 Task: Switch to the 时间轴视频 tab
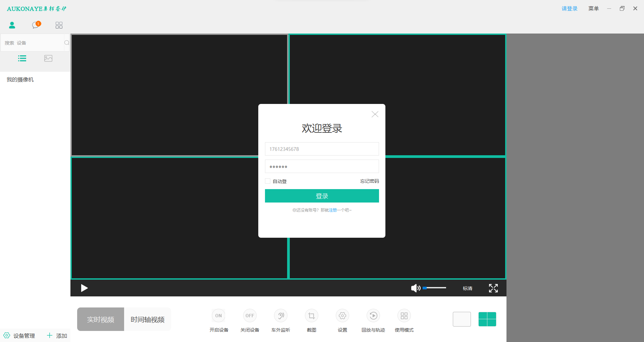click(148, 319)
